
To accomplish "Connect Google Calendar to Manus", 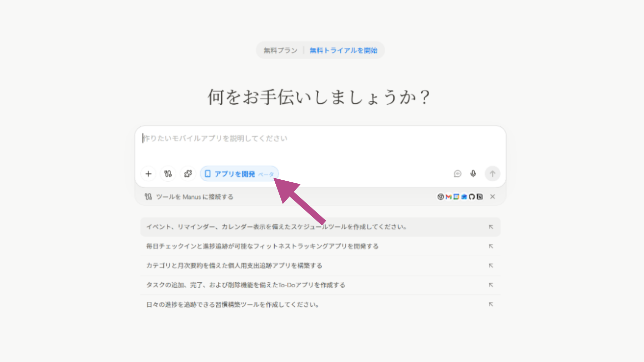I will [x=456, y=197].
